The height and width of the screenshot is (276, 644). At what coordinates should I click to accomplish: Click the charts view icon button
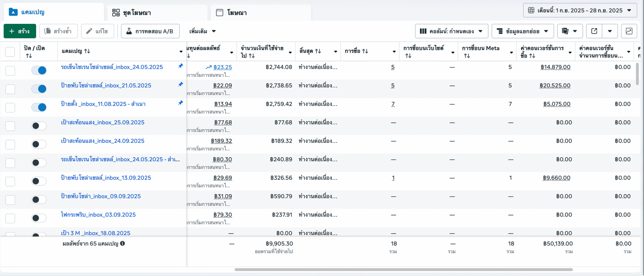[629, 31]
